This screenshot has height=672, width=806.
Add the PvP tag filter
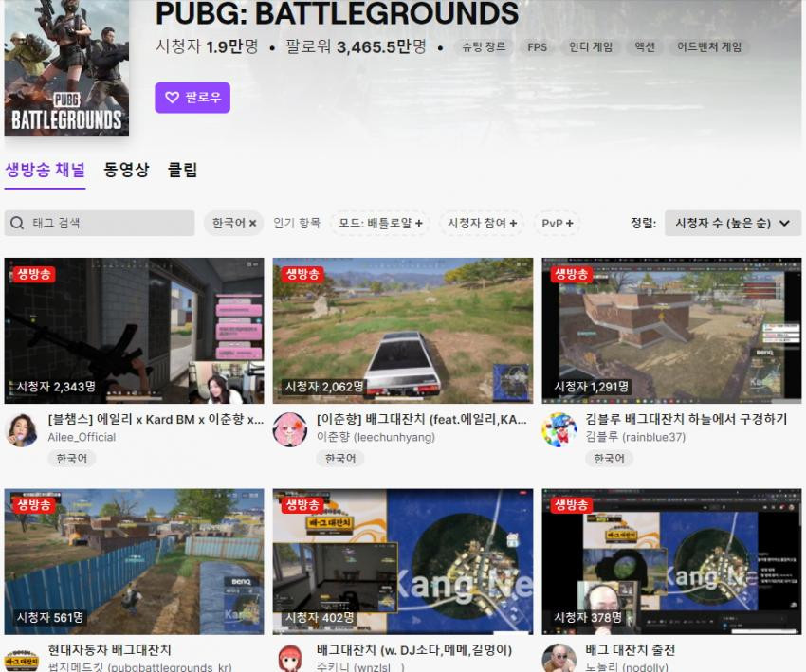[558, 223]
